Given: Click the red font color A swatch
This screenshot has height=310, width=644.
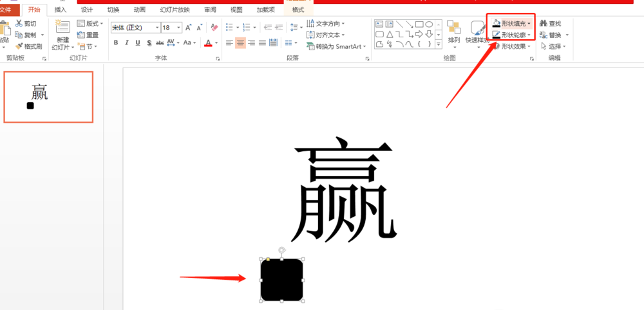Looking at the screenshot, I should [x=208, y=42].
